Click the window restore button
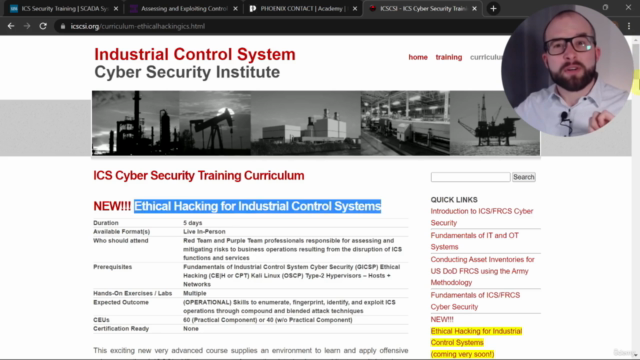640x360 pixels. [x=605, y=7]
